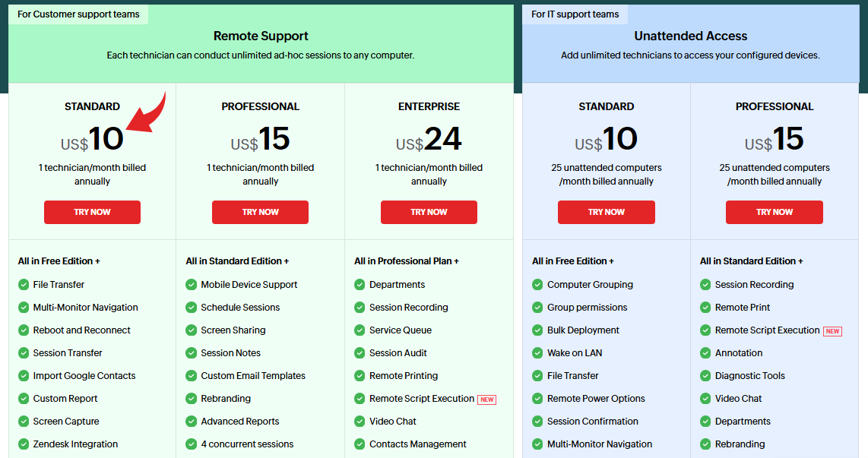Click 'Video Chat' in Enterprise feature list
868x458 pixels.
(x=393, y=422)
